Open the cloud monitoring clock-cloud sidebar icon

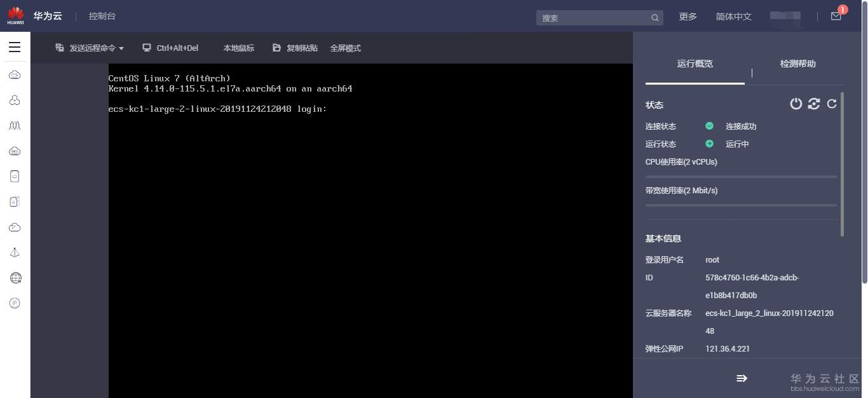(15, 227)
